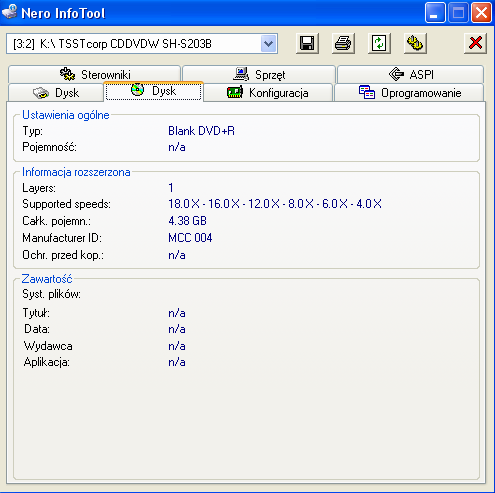Click the Layers value '1'
495x493 pixels.
[171, 188]
